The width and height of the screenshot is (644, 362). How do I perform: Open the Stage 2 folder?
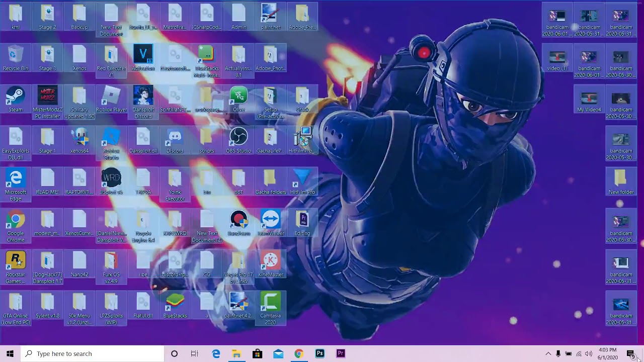(x=47, y=17)
